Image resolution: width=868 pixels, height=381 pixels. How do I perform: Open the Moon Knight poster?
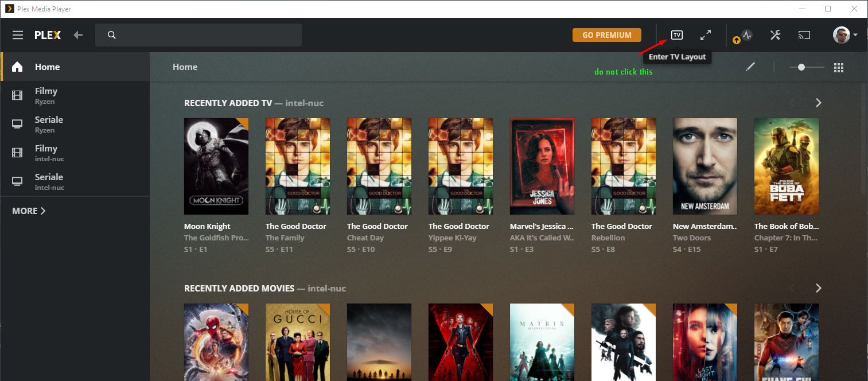tap(216, 166)
